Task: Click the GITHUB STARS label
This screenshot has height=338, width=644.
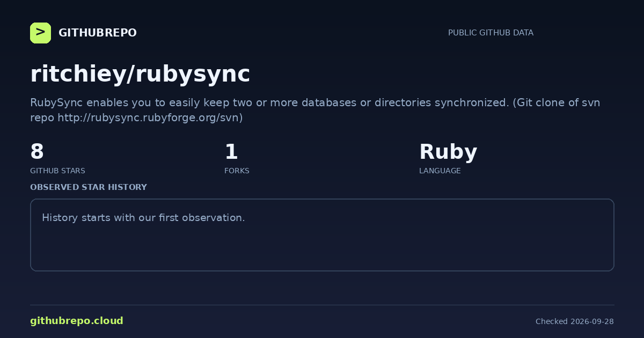Action: click(x=57, y=171)
